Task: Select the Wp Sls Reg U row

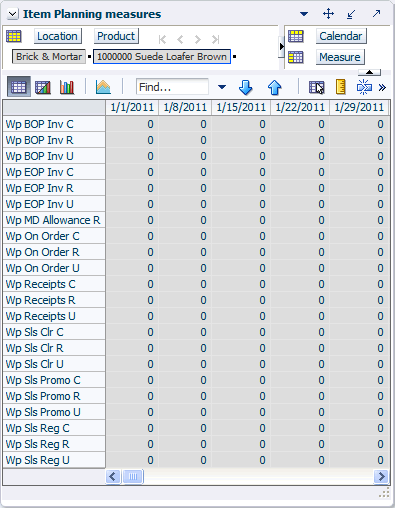Action: tap(54, 460)
